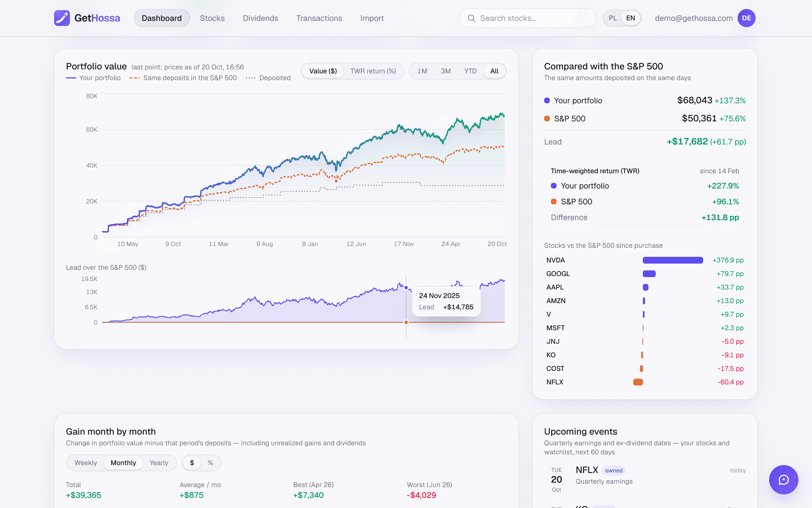
Task: Switch language to PL
Action: [613, 18]
